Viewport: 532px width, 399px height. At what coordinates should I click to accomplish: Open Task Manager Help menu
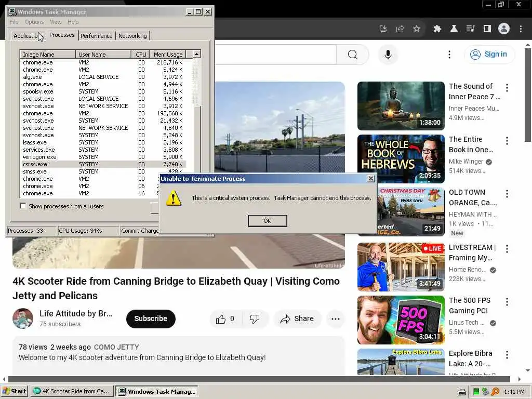click(73, 22)
